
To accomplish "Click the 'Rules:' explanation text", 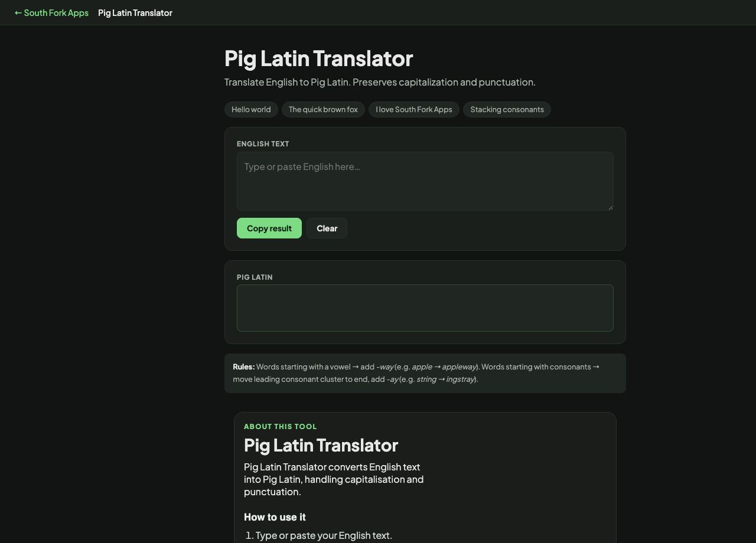I will [x=425, y=373].
